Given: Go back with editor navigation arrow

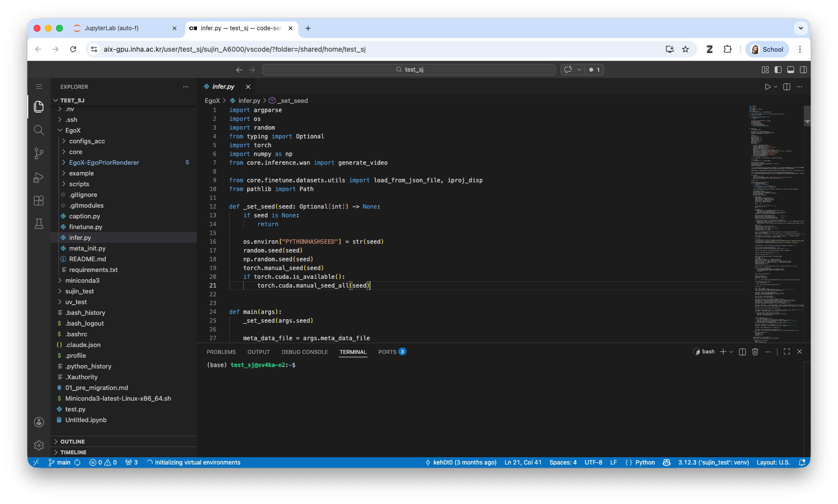Looking at the screenshot, I should 239,70.
